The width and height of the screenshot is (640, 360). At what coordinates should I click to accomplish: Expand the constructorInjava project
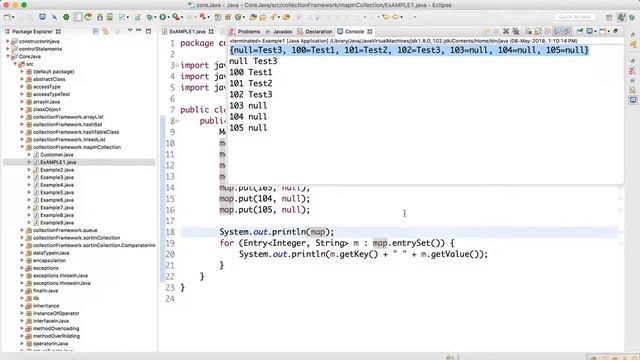click(8, 41)
